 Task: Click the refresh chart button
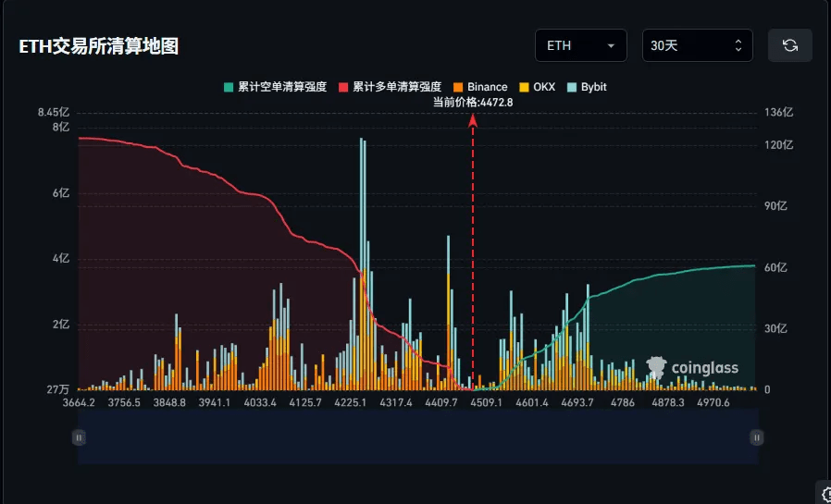(x=790, y=45)
